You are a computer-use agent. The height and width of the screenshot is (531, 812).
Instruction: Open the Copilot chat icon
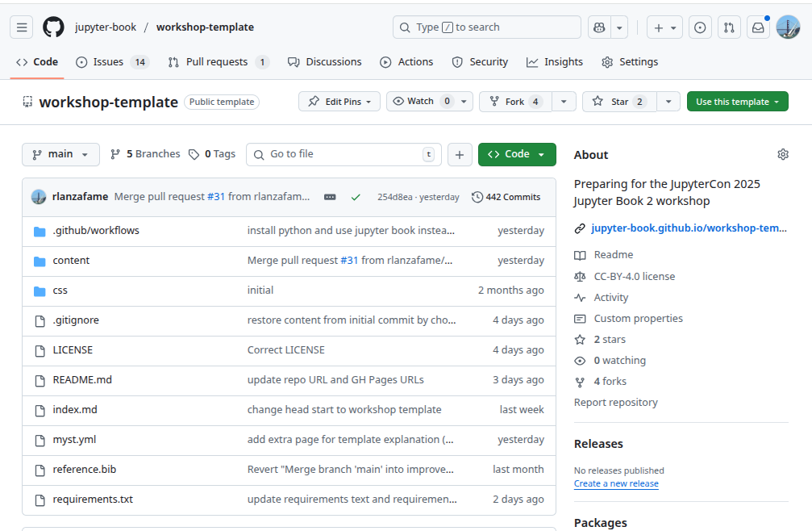click(598, 27)
